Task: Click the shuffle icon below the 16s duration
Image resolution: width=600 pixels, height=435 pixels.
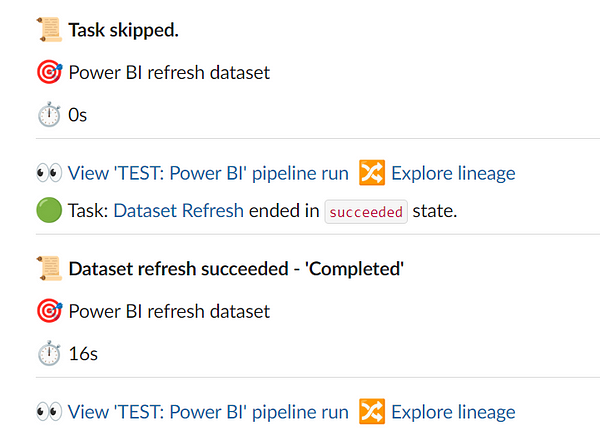Action: click(371, 411)
